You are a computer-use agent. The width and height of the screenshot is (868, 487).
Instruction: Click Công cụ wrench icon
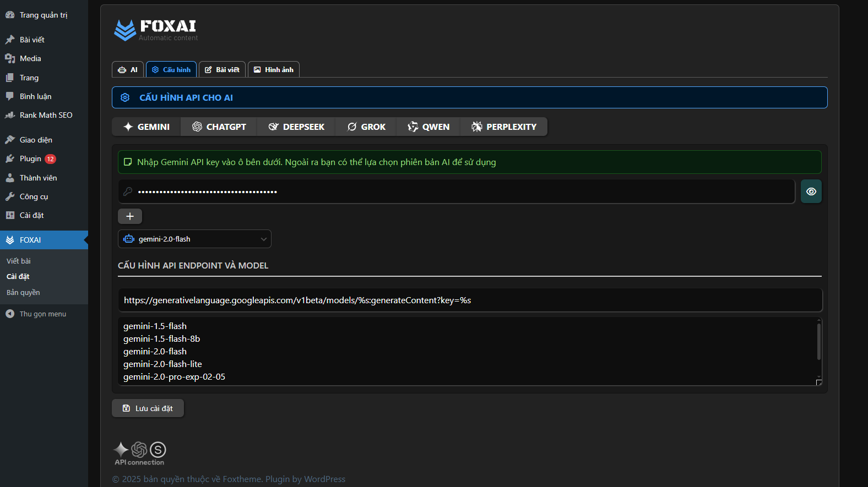tap(10, 196)
